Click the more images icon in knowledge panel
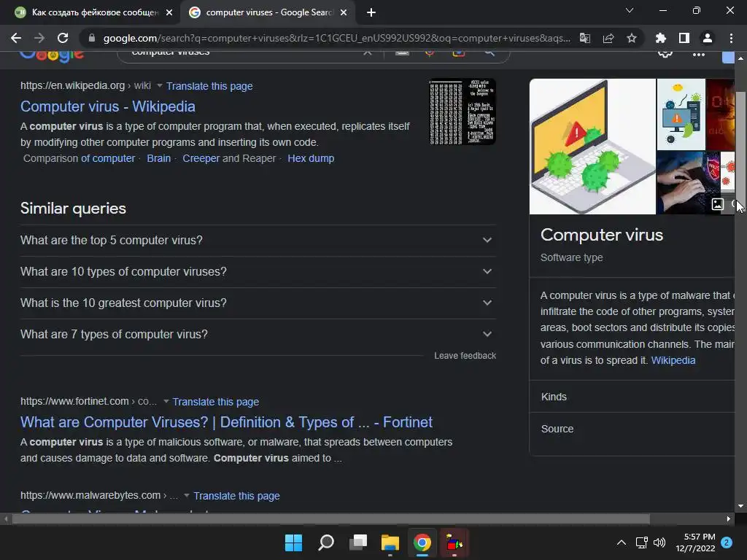 (x=718, y=204)
